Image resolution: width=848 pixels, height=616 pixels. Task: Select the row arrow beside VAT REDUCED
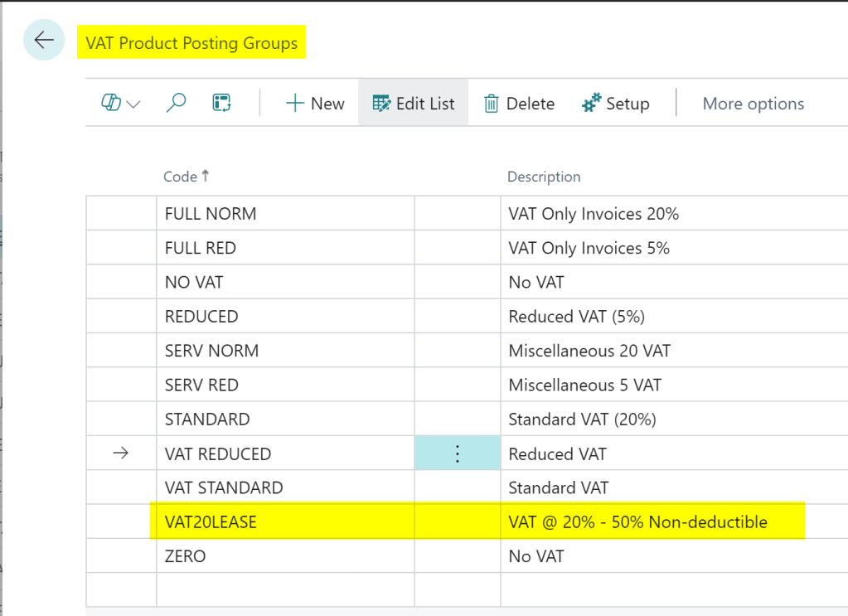pos(121,454)
